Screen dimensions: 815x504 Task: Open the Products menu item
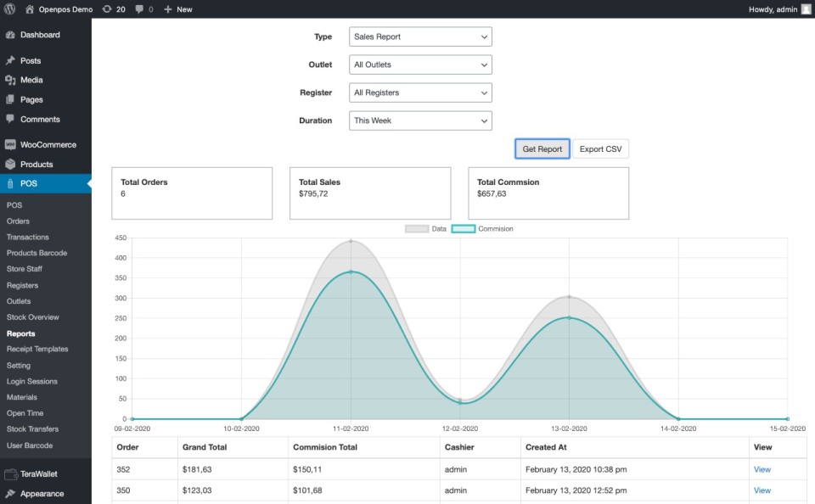pos(37,165)
